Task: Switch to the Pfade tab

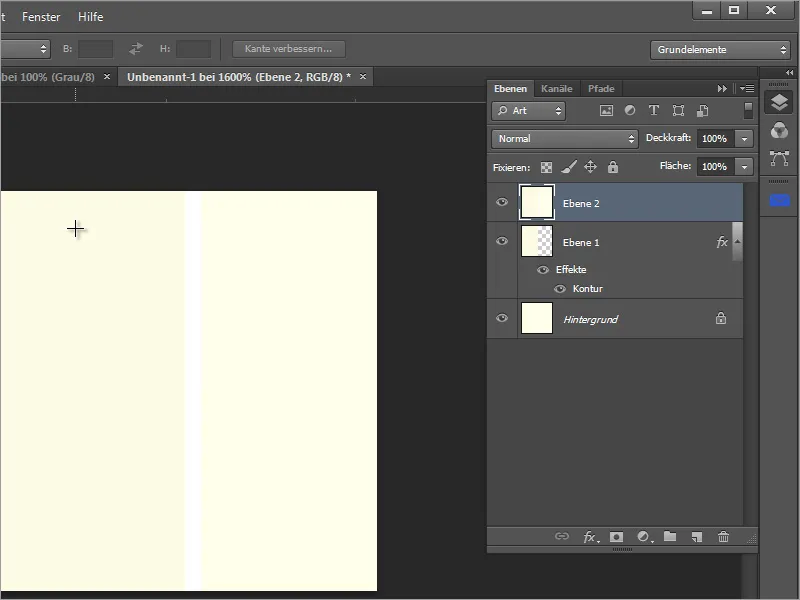Action: pos(601,89)
